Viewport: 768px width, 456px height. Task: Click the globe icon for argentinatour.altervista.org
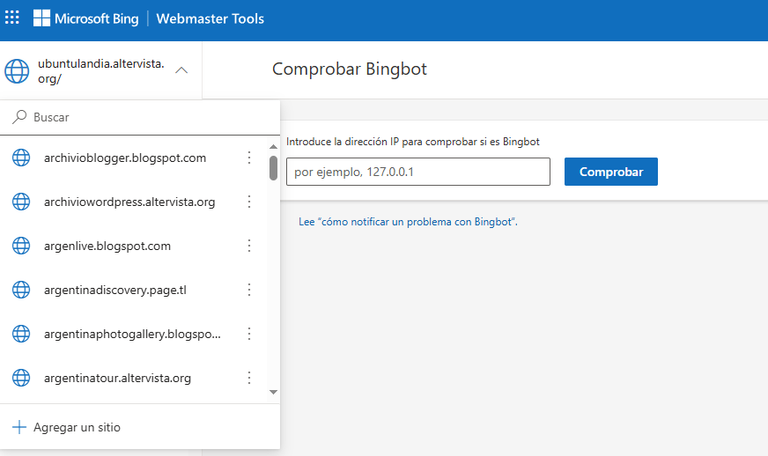21,378
